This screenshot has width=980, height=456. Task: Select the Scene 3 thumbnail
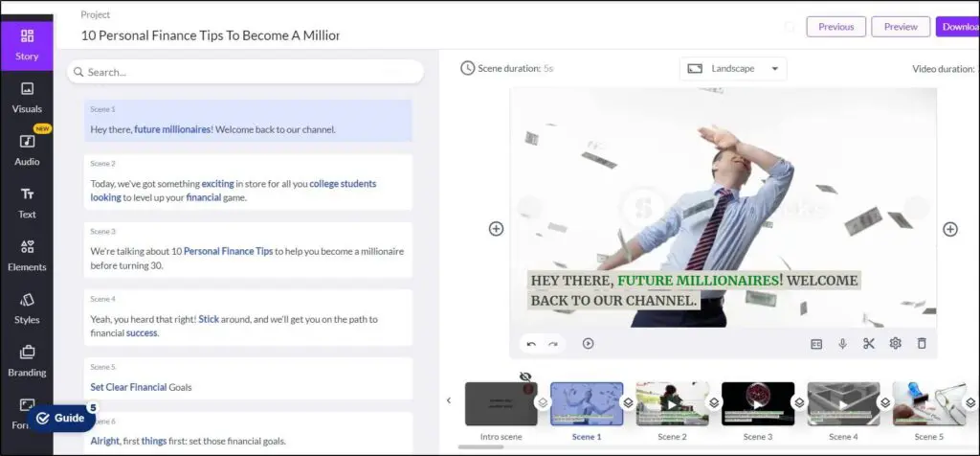(758, 404)
